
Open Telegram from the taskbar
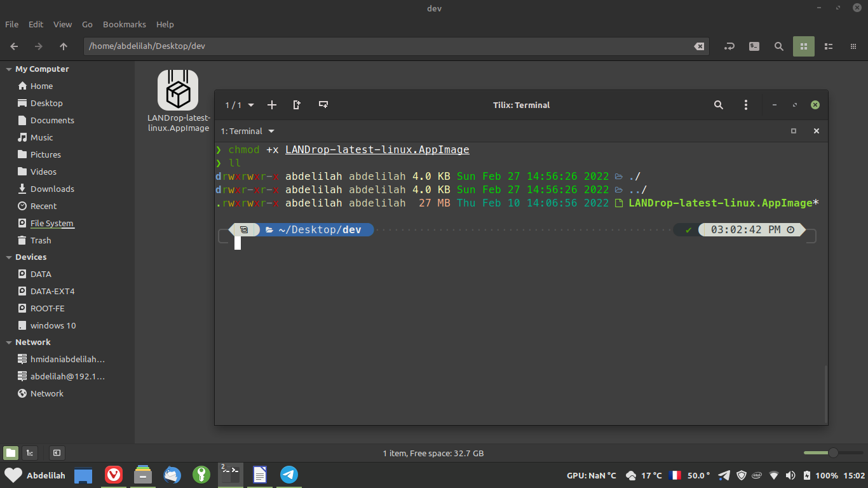coord(289,475)
